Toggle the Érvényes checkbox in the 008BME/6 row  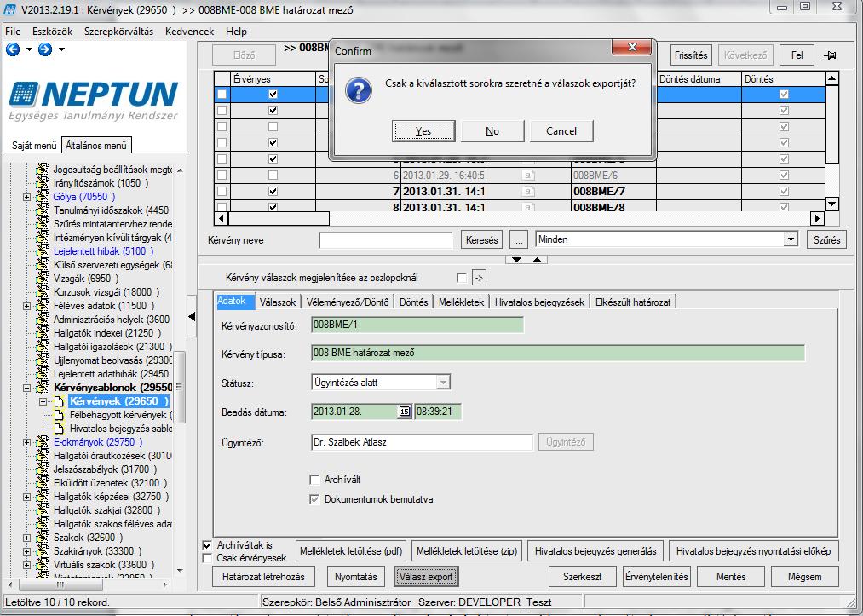273,176
